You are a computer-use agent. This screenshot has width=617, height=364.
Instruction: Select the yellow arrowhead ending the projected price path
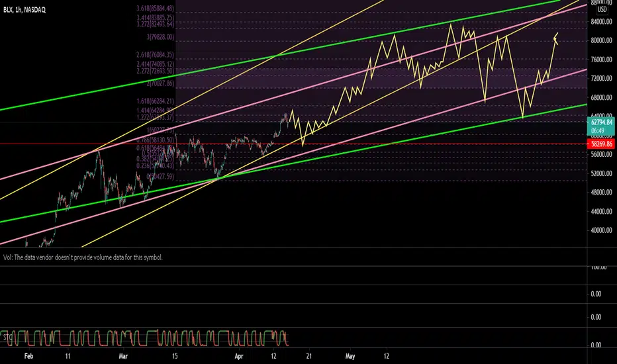click(x=555, y=38)
